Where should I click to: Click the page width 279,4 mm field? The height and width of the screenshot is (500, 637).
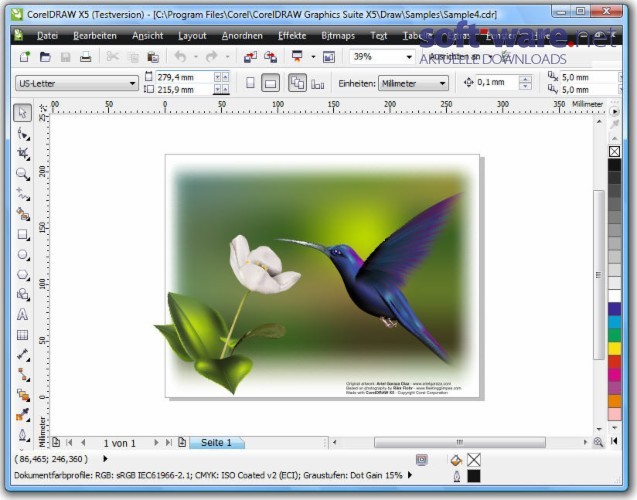coord(184,77)
